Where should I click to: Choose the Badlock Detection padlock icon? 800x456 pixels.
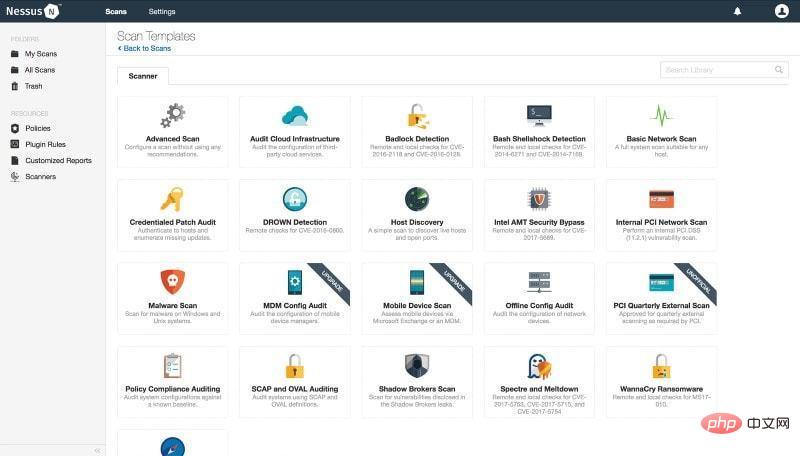tap(418, 116)
